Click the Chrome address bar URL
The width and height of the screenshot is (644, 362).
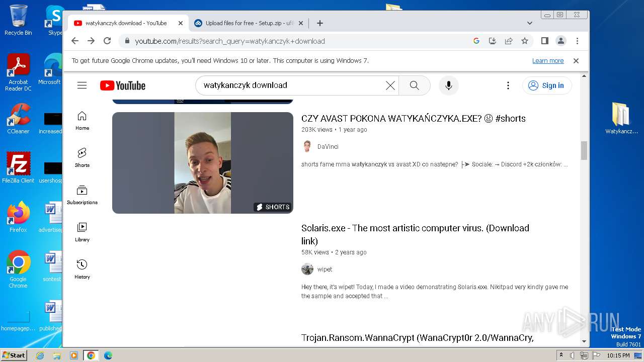[230, 41]
